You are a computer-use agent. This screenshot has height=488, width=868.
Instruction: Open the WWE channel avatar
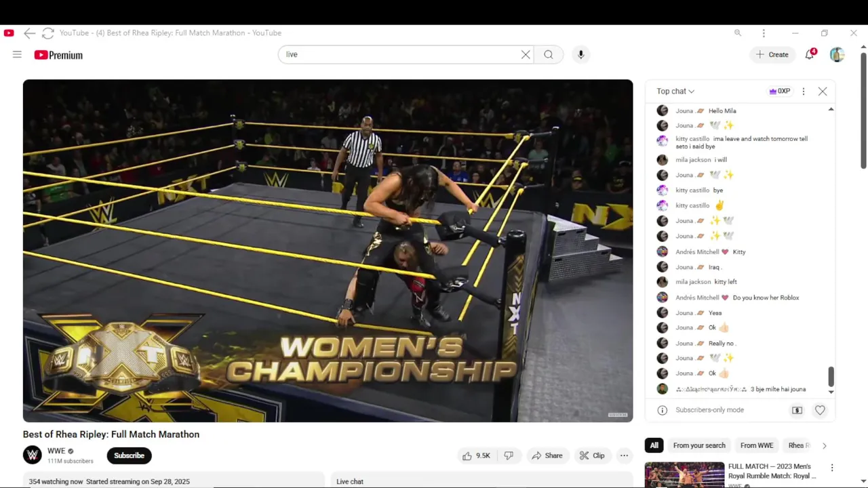pos(33,455)
